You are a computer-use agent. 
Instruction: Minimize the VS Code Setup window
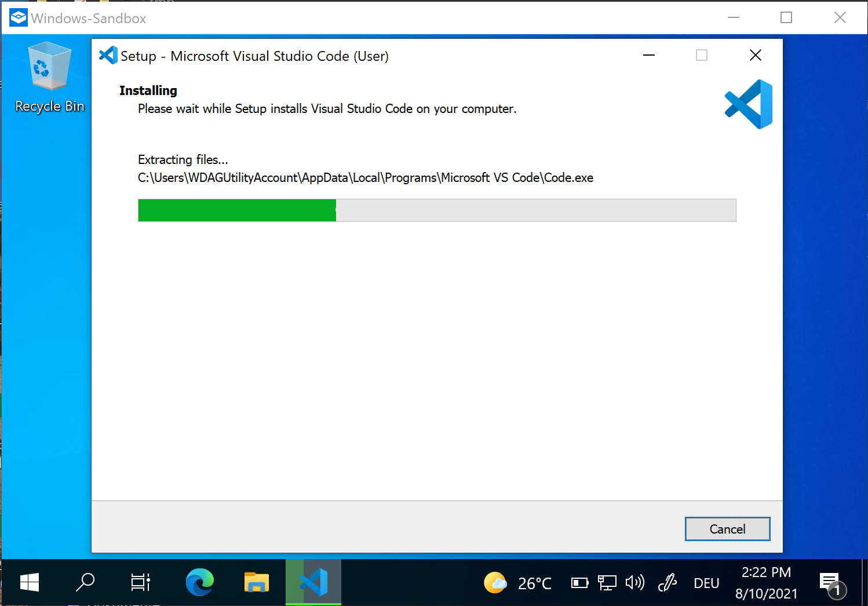[x=649, y=55]
